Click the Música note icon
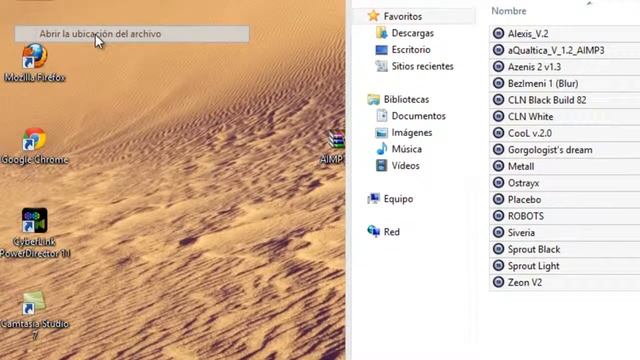Image resolution: width=640 pixels, height=360 pixels. (382, 149)
